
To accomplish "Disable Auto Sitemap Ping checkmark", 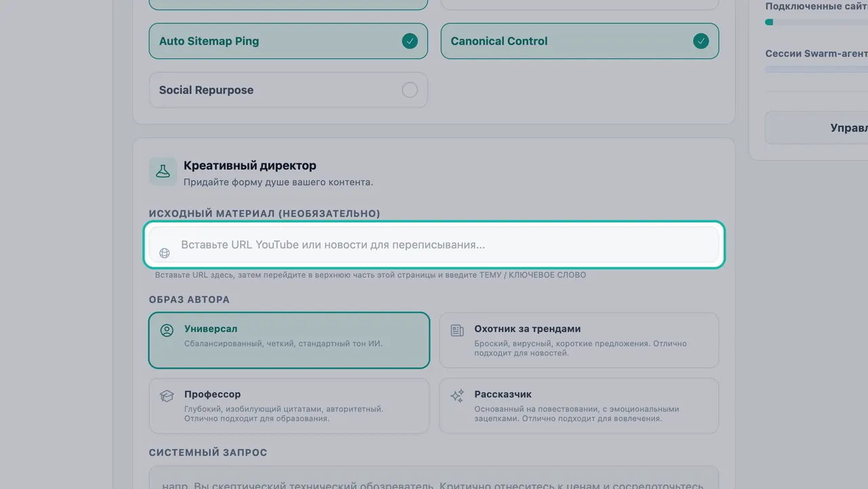I will [x=410, y=41].
